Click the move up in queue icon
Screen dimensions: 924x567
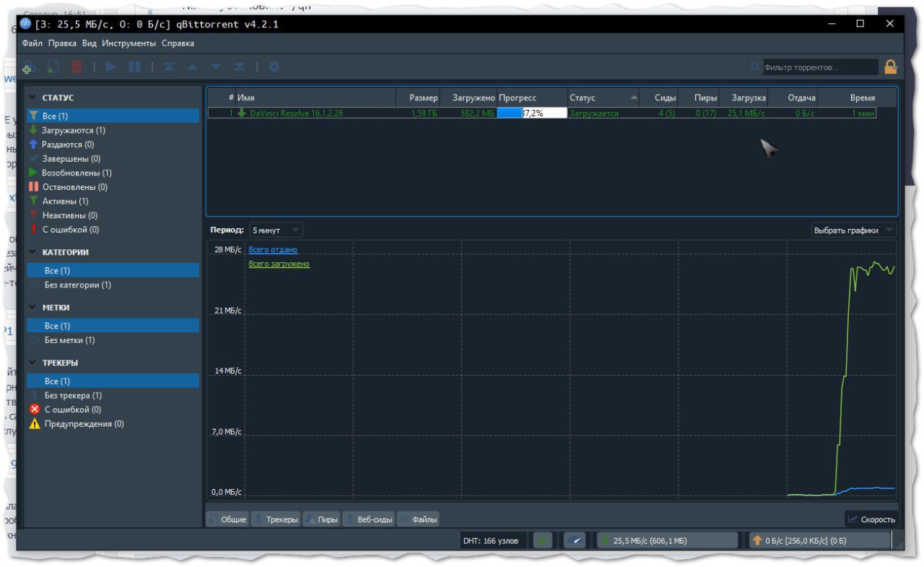[x=192, y=67]
